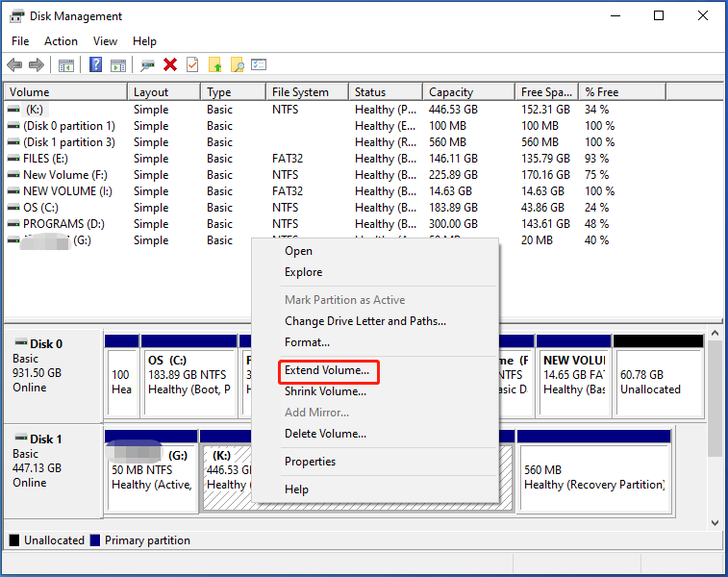
Task: Click the blue Primary partition legend swatch
Action: 95,540
